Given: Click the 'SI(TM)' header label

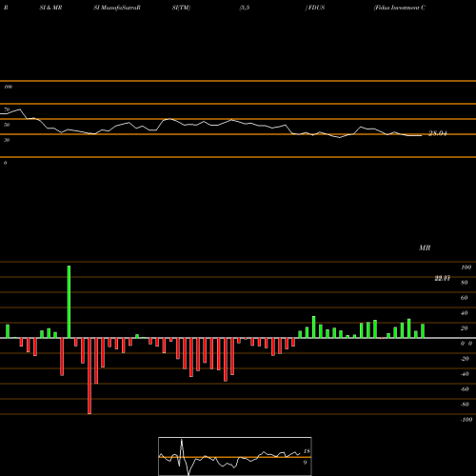Looking at the screenshot, I should click(181, 8).
